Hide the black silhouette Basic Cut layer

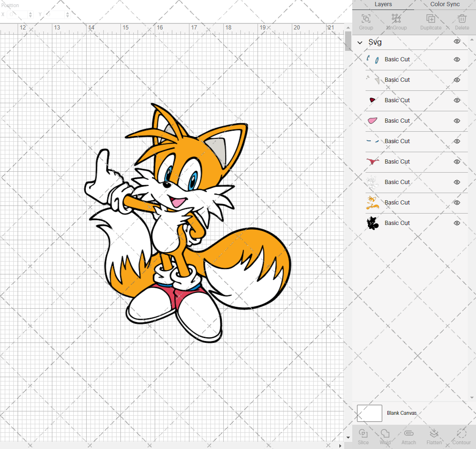457,223
